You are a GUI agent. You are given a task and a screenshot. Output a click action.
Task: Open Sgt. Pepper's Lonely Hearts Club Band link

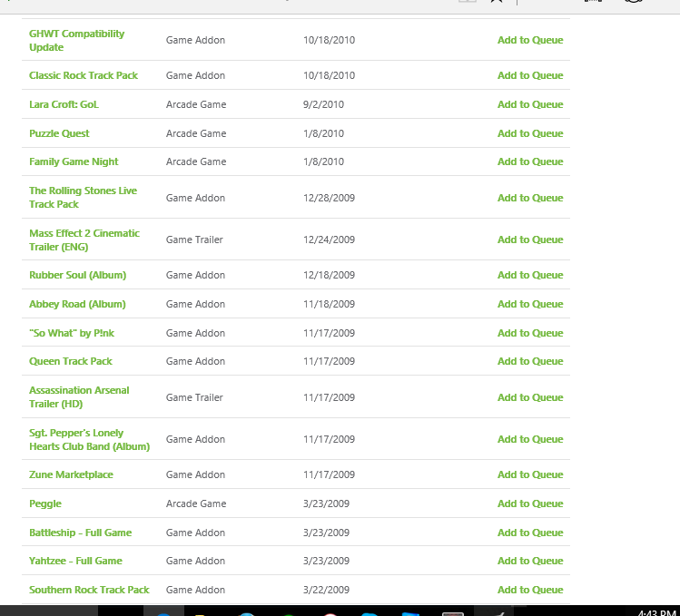point(89,440)
